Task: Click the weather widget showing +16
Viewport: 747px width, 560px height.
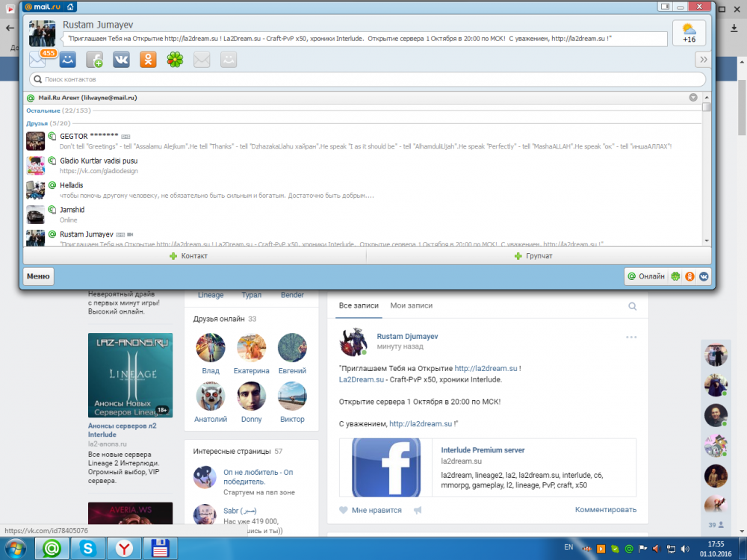Action: tap(689, 33)
